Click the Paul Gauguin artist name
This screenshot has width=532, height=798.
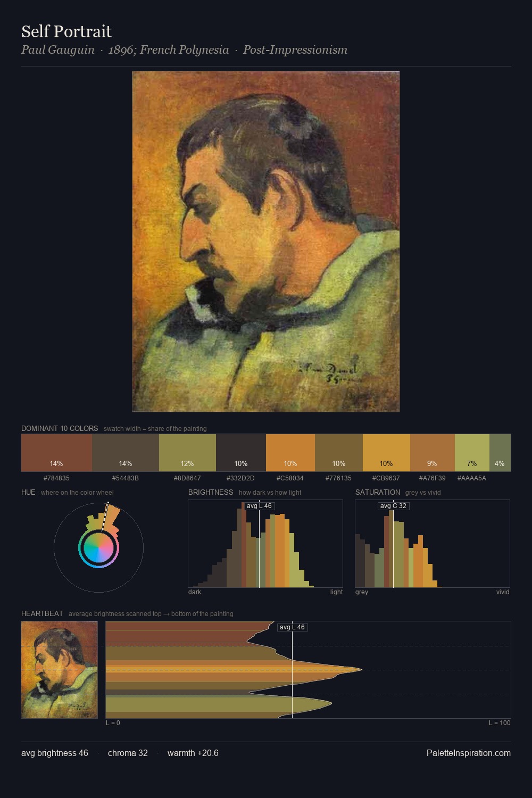point(58,50)
